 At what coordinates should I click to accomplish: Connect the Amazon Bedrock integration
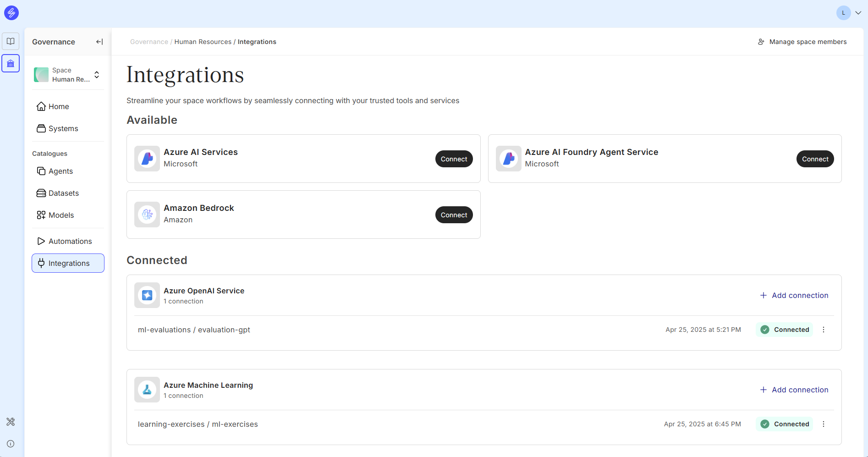pyautogui.click(x=454, y=215)
